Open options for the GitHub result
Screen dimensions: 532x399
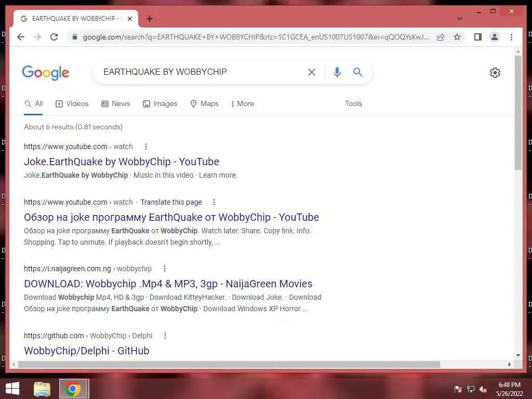click(165, 336)
